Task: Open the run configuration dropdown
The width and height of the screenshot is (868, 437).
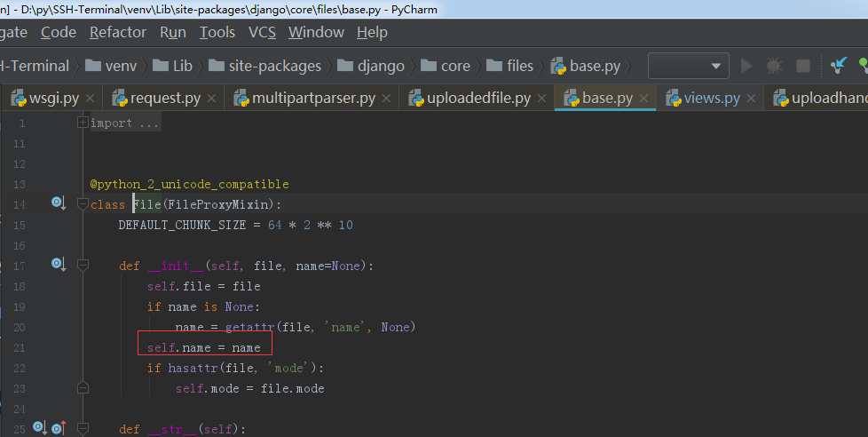Action: [x=689, y=66]
